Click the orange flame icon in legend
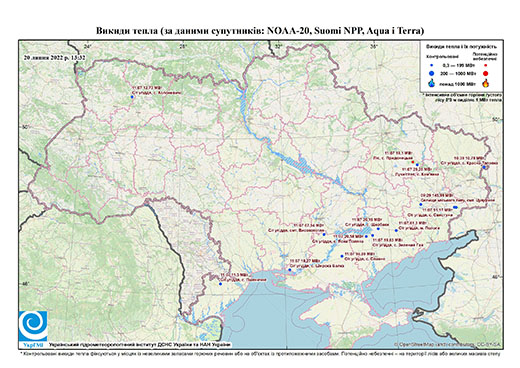 click(486, 83)
